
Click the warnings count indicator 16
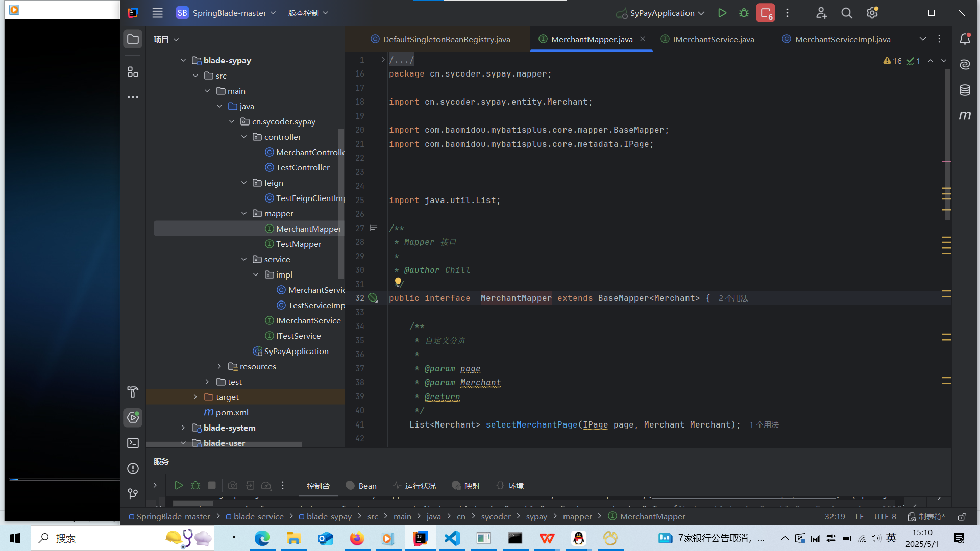[893, 61]
